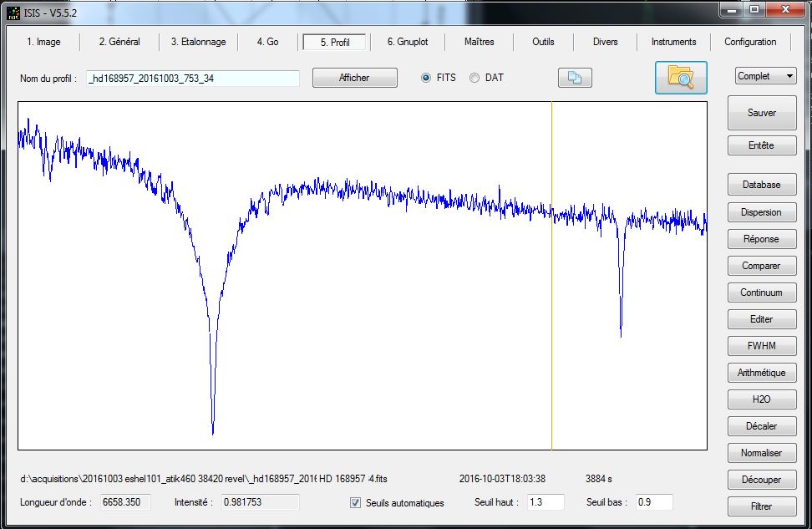Image resolution: width=812 pixels, height=529 pixels.
Task: Click the copy profile icon button
Action: (x=575, y=78)
